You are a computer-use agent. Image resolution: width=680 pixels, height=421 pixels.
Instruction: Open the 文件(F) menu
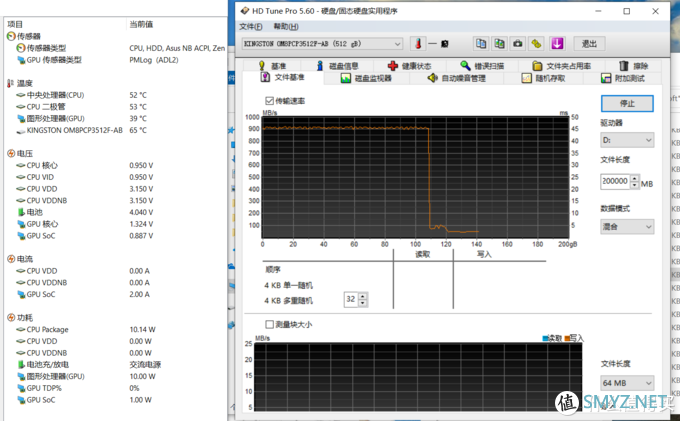click(251, 26)
